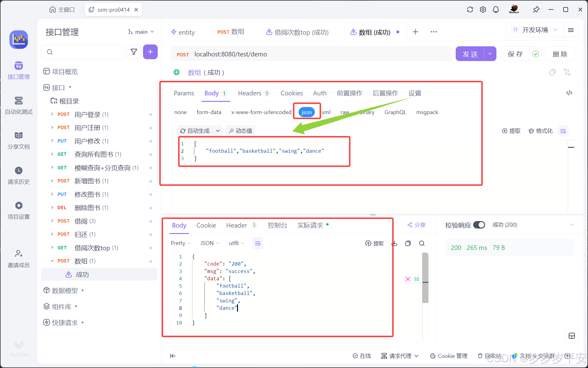This screenshot has height=368, width=588.
Task: Expand the 用户登录 POST tree item
Action: pos(52,114)
